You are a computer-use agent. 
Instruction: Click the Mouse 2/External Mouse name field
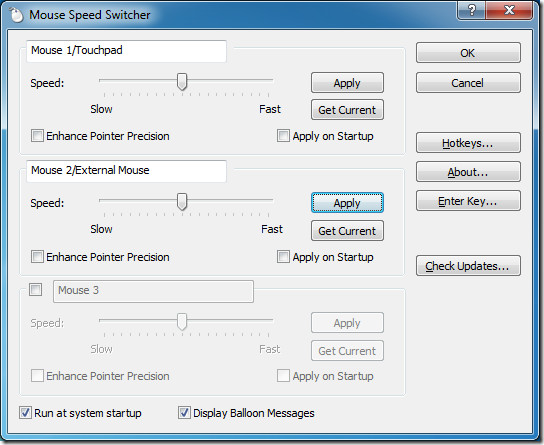coord(126,171)
